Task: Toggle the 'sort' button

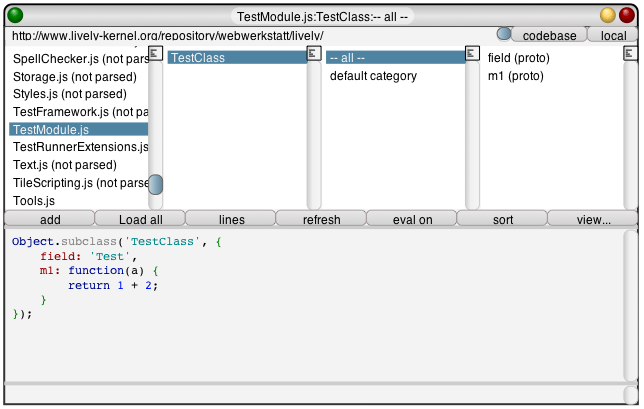Action: pos(502,219)
